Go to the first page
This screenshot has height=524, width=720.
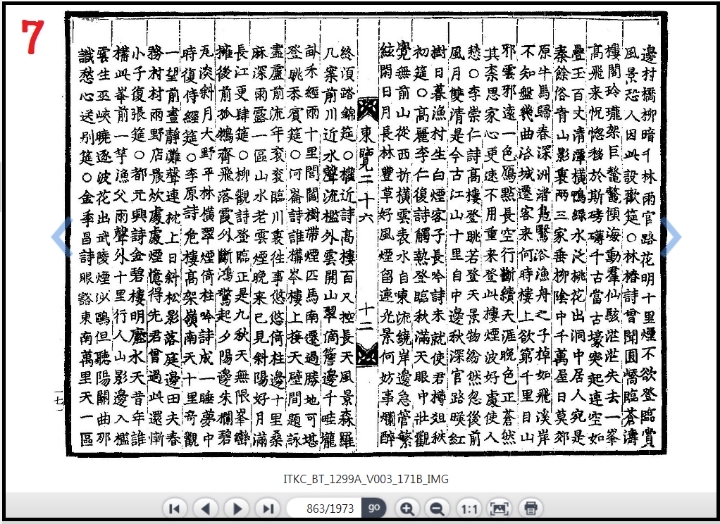(174, 508)
